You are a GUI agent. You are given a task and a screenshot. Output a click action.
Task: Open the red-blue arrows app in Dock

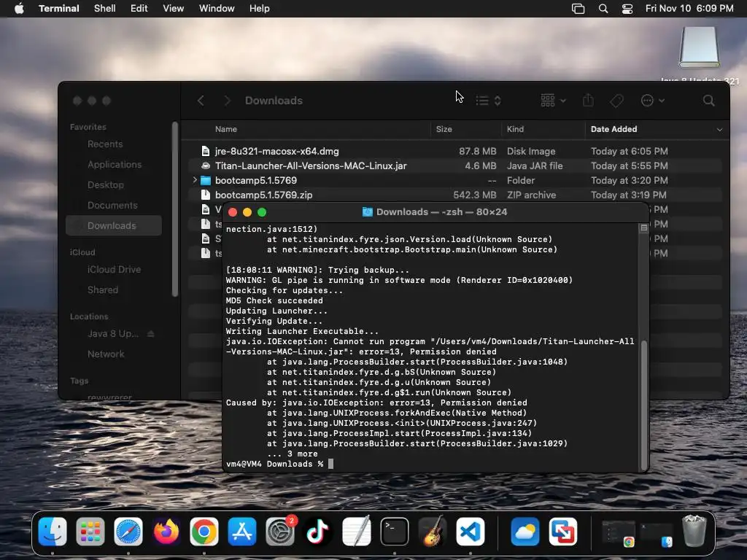tap(562, 531)
